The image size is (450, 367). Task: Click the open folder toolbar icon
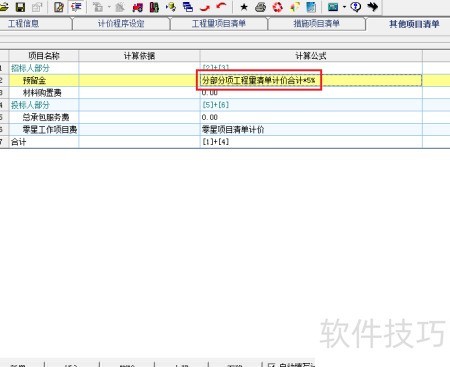point(3,7)
